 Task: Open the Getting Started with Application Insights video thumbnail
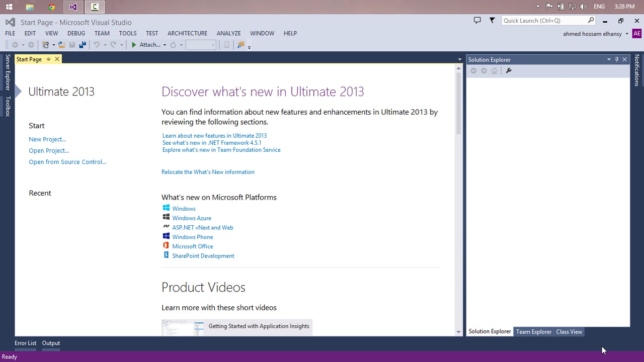[x=183, y=327]
